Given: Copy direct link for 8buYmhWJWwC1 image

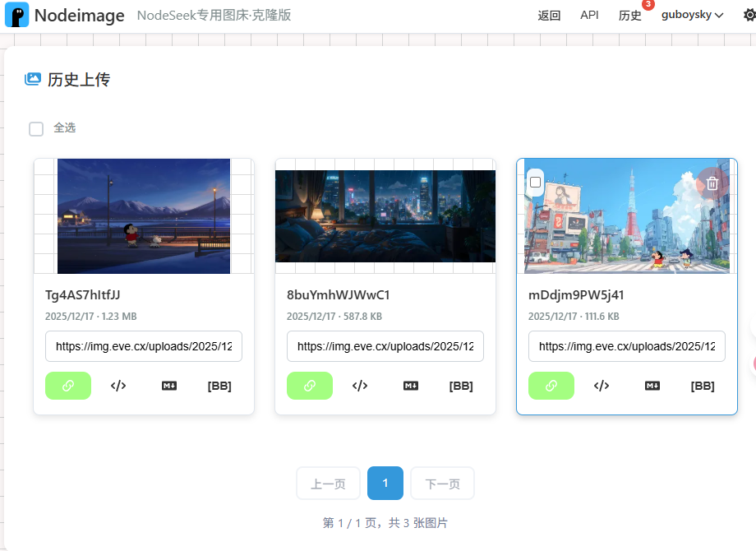Looking at the screenshot, I should pos(310,386).
